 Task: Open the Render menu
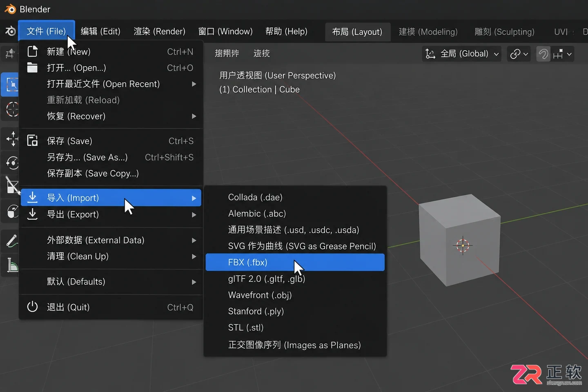pos(159,31)
